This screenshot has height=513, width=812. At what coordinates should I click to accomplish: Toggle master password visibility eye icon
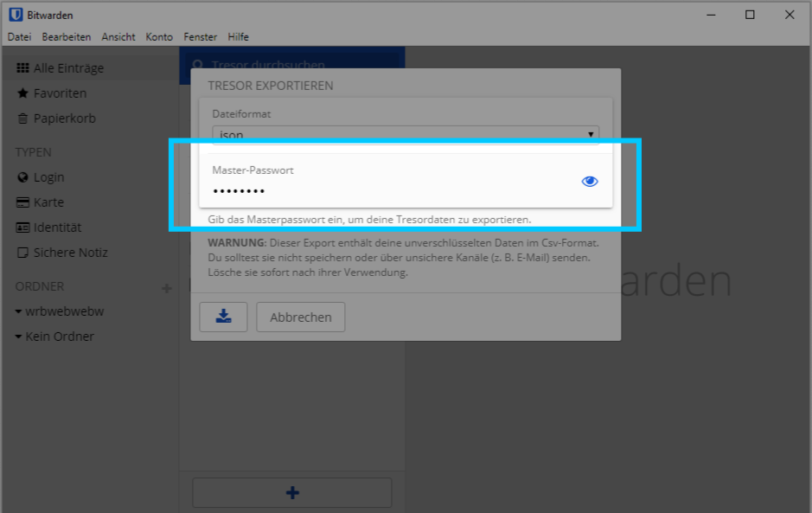pos(589,182)
